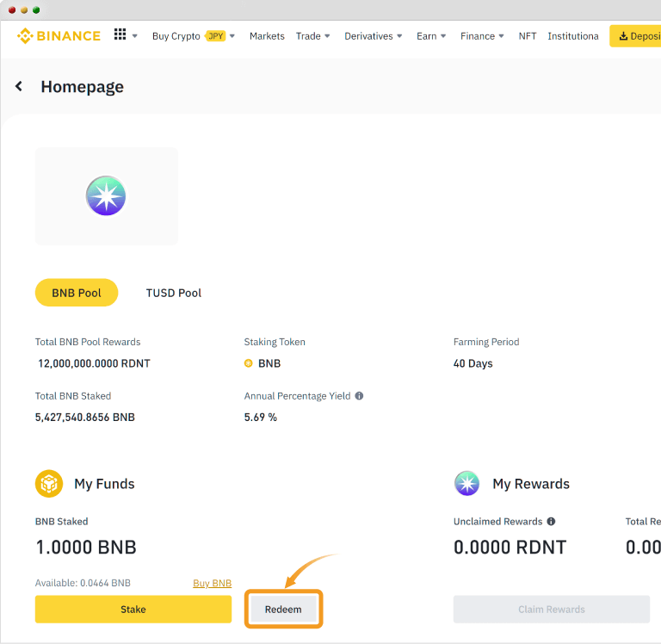Click the Homepage title

click(x=83, y=87)
